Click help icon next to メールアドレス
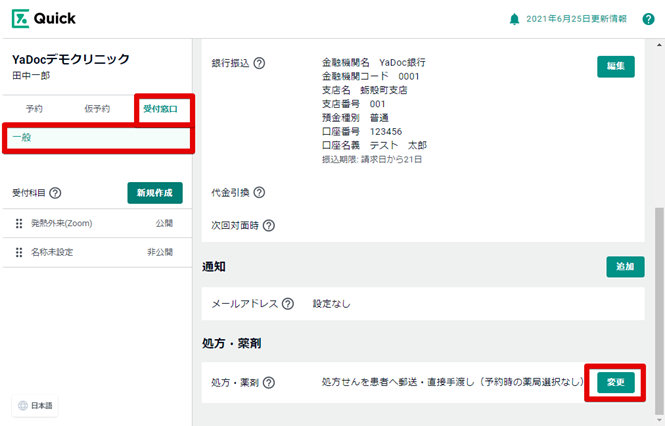The height and width of the screenshot is (426, 665). (288, 303)
